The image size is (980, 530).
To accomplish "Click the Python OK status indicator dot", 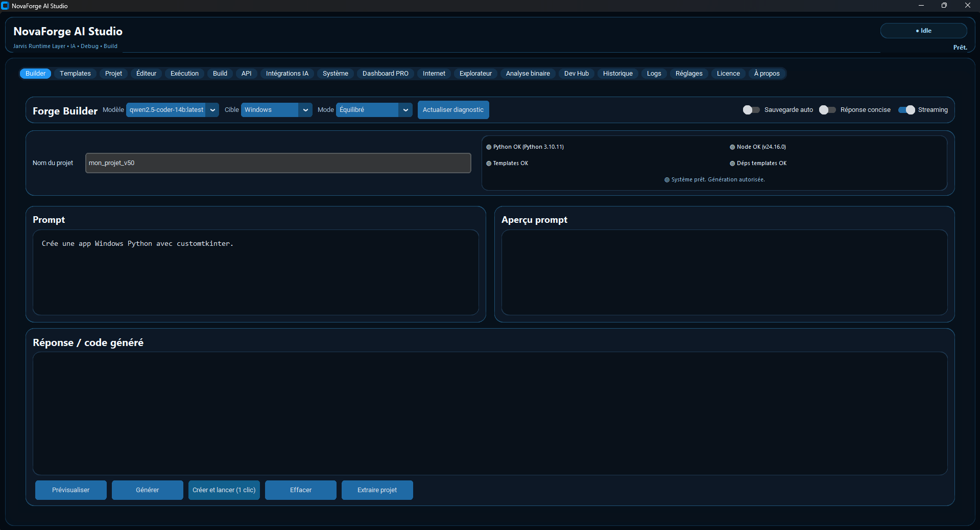I will 489,147.
